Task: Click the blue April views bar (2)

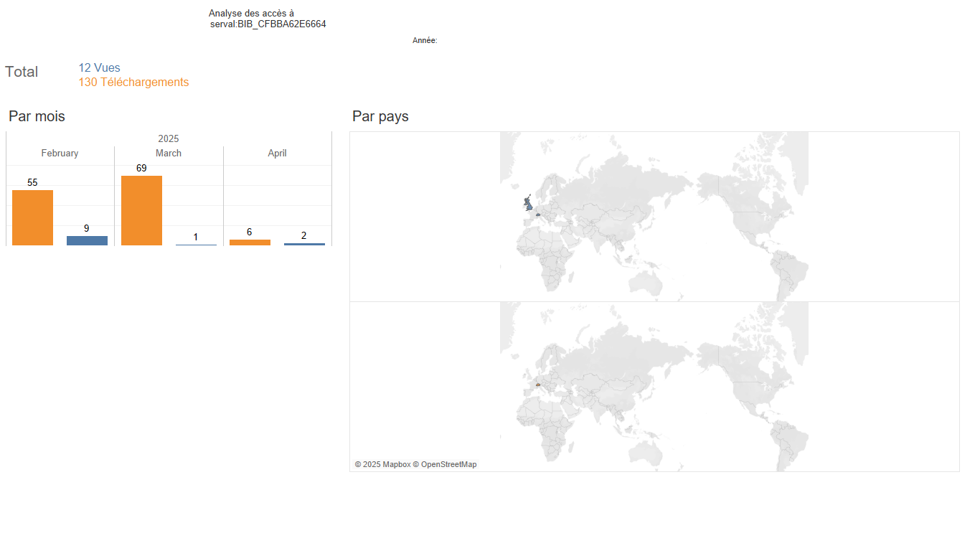Action: pyautogui.click(x=304, y=244)
